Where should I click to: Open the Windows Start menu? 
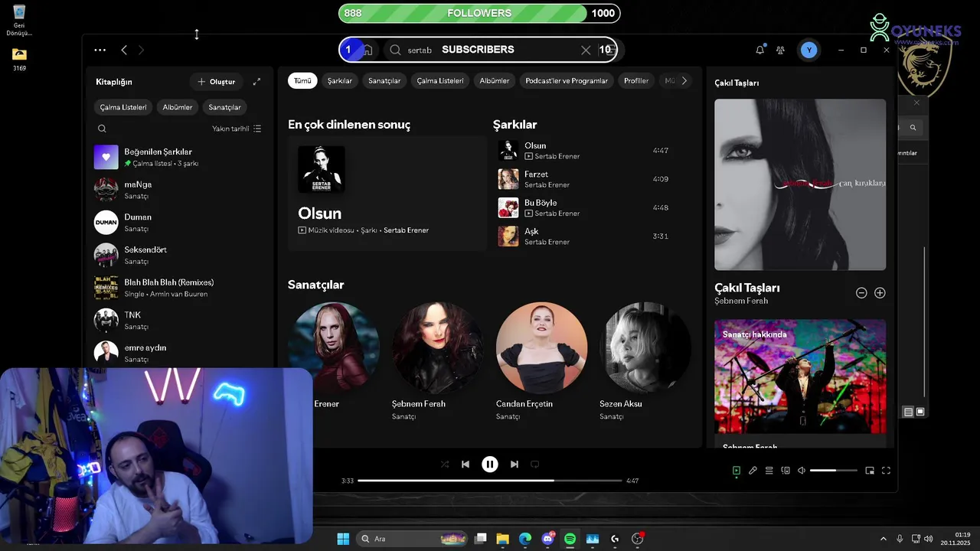click(x=343, y=539)
